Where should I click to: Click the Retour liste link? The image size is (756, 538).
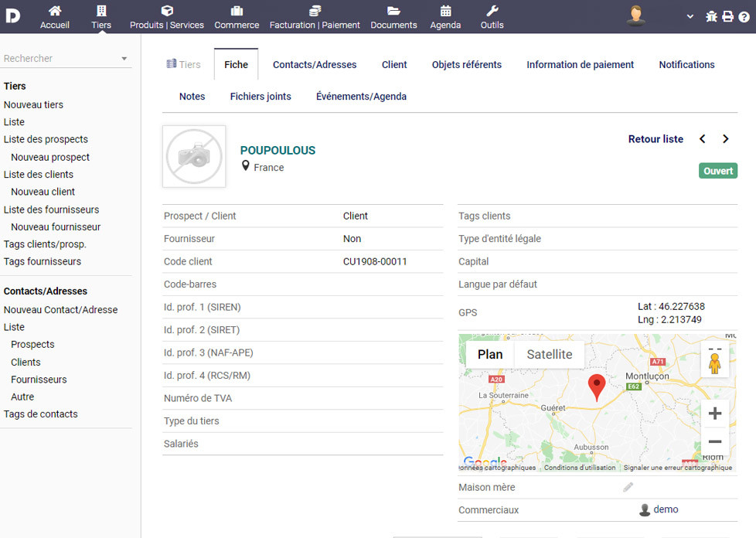[656, 139]
